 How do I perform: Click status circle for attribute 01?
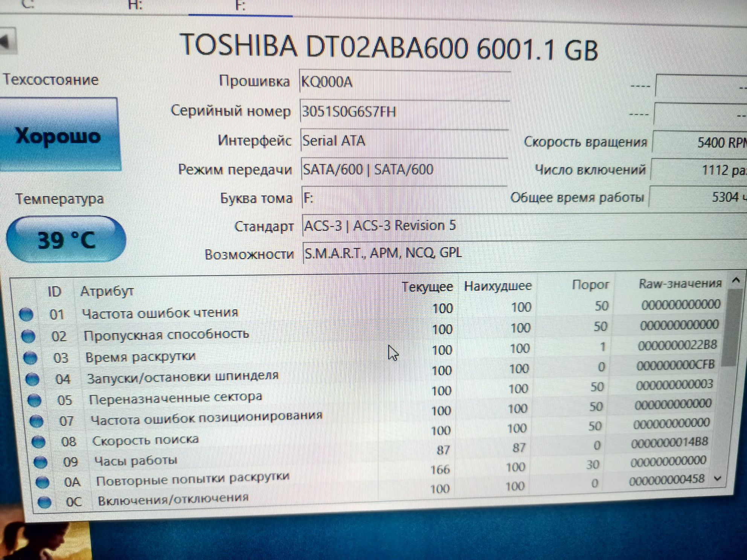(26, 314)
